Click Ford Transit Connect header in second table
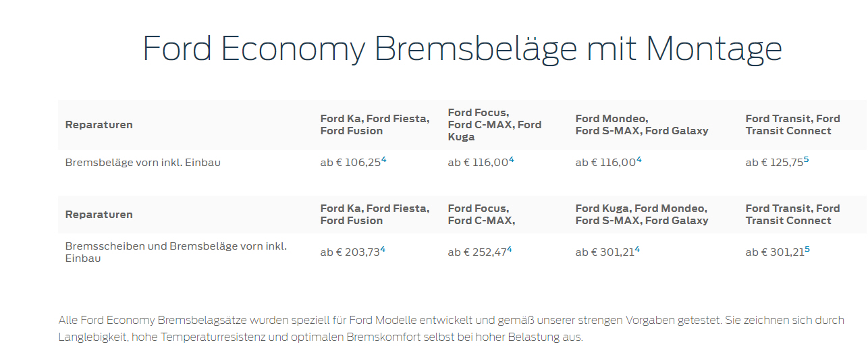The image size is (868, 359). [x=792, y=215]
